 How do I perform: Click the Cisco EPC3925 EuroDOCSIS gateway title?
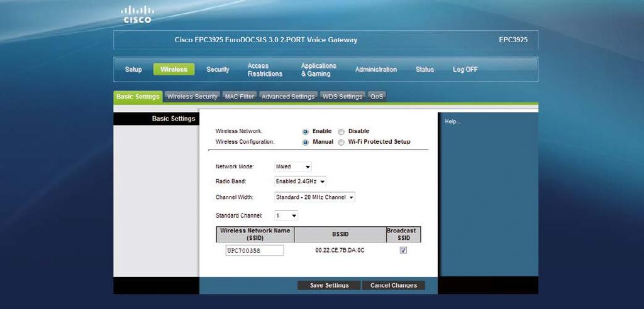point(266,40)
